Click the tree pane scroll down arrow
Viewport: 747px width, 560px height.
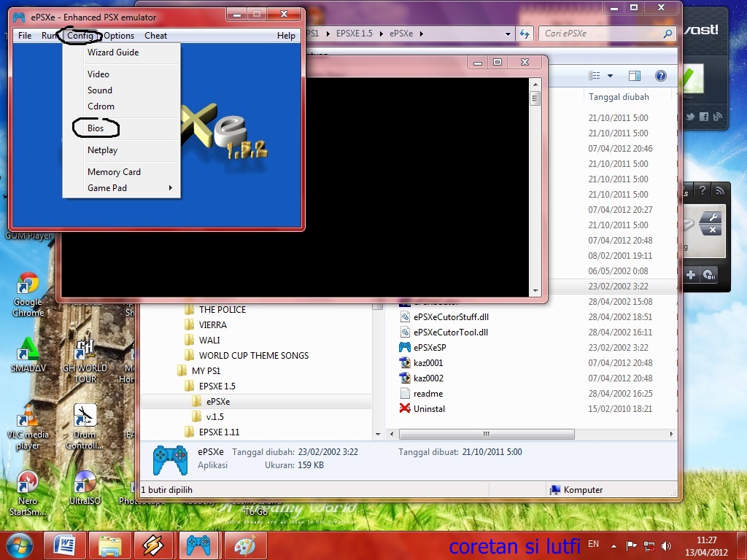pyautogui.click(x=378, y=435)
